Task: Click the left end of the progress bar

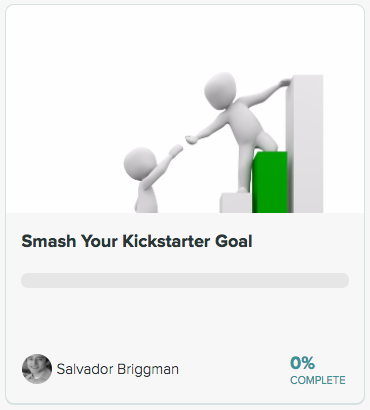Action: 27,280
